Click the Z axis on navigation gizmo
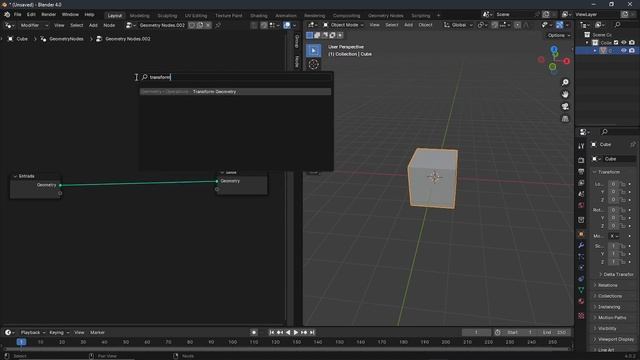 coord(554,49)
